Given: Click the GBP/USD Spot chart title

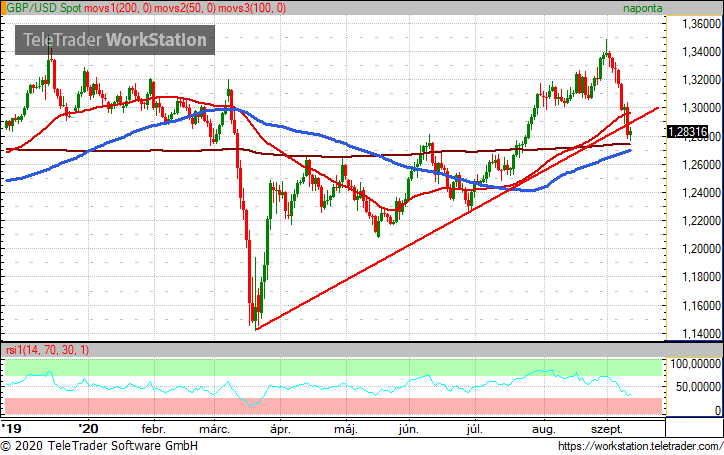Looking at the screenshot, I should click(44, 8).
